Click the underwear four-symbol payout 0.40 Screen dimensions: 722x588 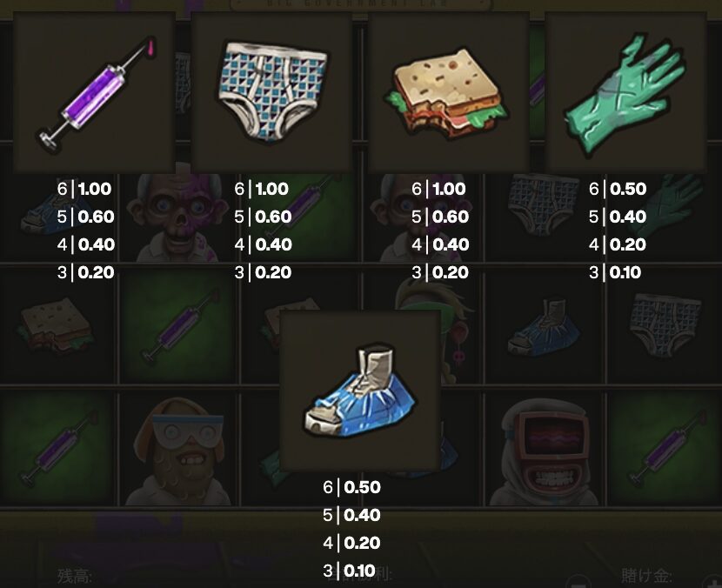click(x=263, y=244)
